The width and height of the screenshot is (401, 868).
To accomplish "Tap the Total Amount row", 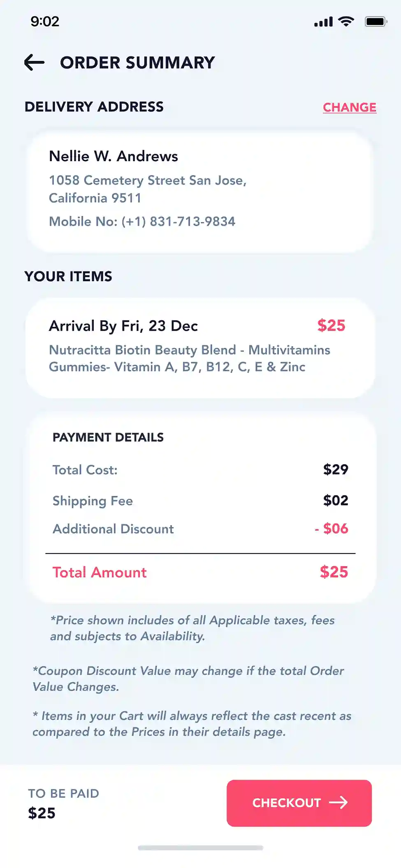I will click(200, 572).
